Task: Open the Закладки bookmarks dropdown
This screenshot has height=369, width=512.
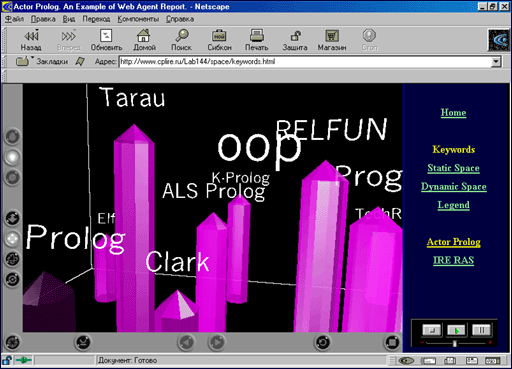Action: 42,61
